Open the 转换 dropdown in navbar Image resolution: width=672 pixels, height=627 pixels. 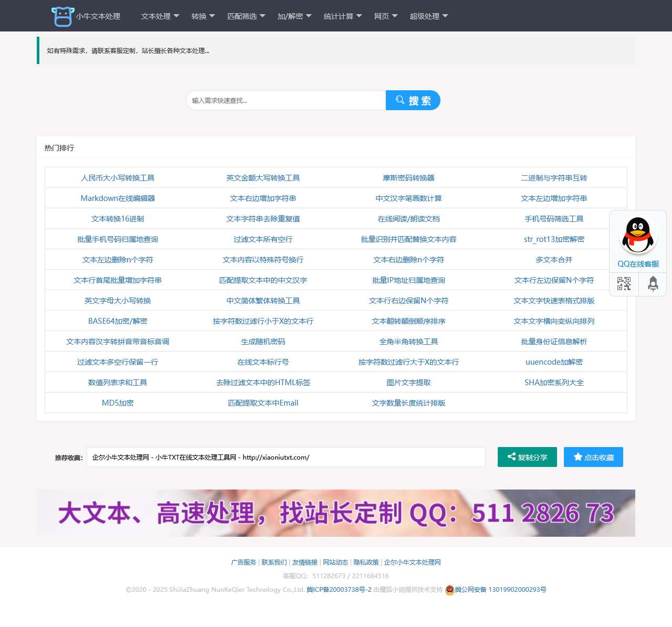(203, 16)
